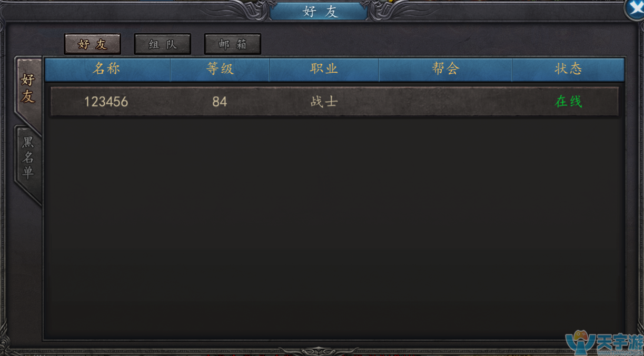Click the 战士 class cell
The image size is (644, 356).
click(x=324, y=101)
